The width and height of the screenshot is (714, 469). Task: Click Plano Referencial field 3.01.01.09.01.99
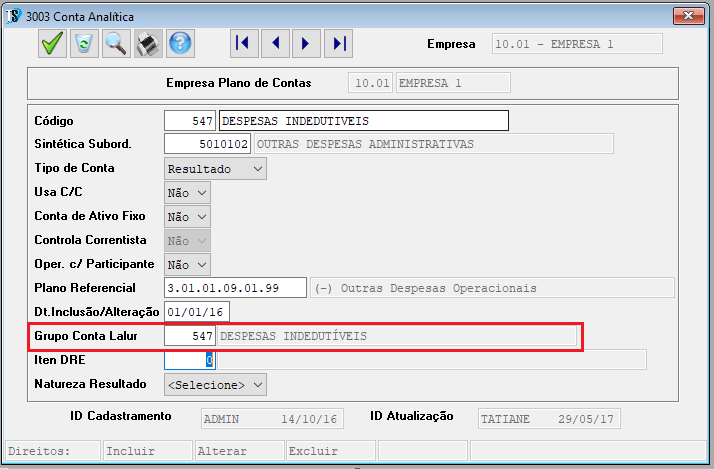coord(235,288)
